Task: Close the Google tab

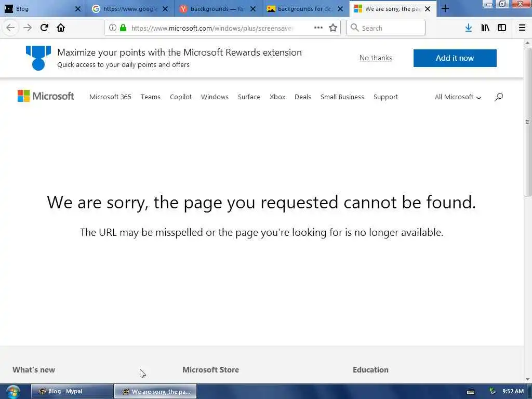Action: pyautogui.click(x=165, y=9)
